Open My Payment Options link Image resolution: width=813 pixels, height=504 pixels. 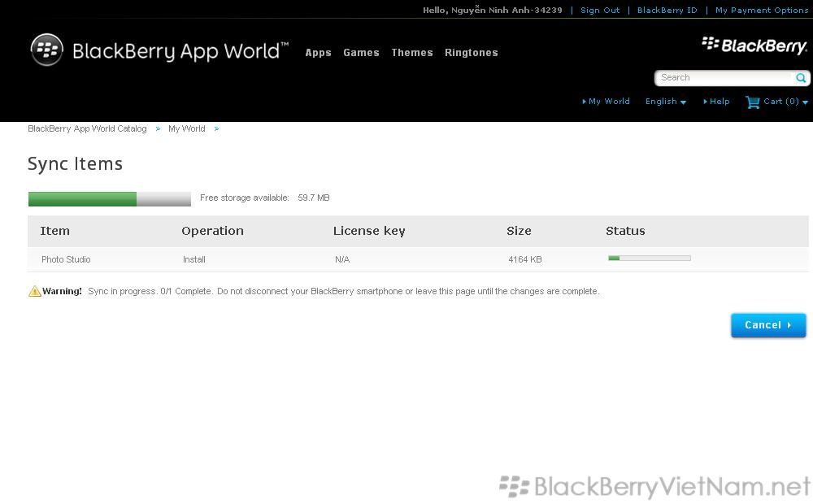(x=762, y=10)
